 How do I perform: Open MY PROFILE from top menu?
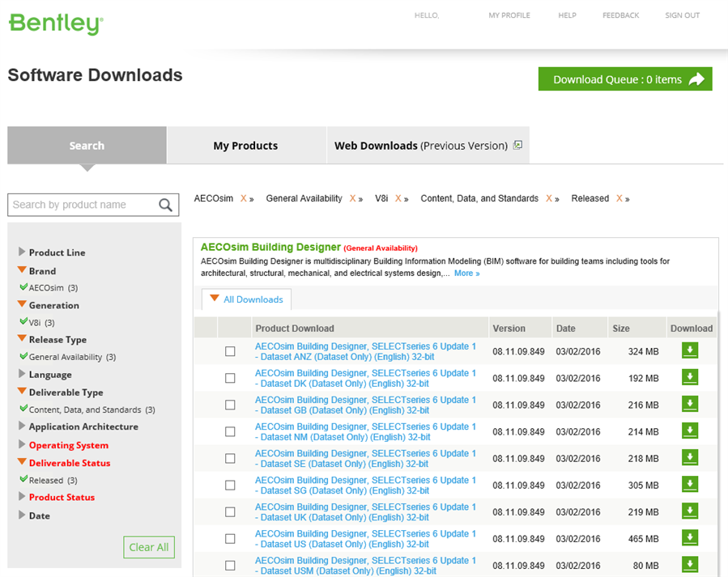point(509,15)
